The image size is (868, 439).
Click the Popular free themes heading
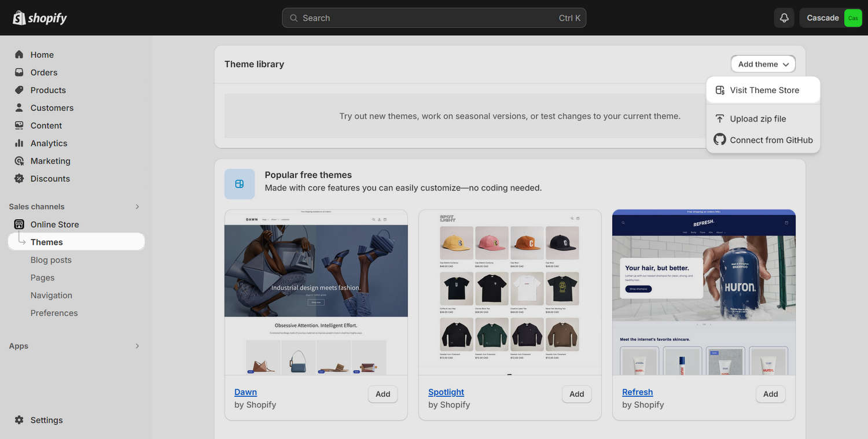pyautogui.click(x=308, y=175)
